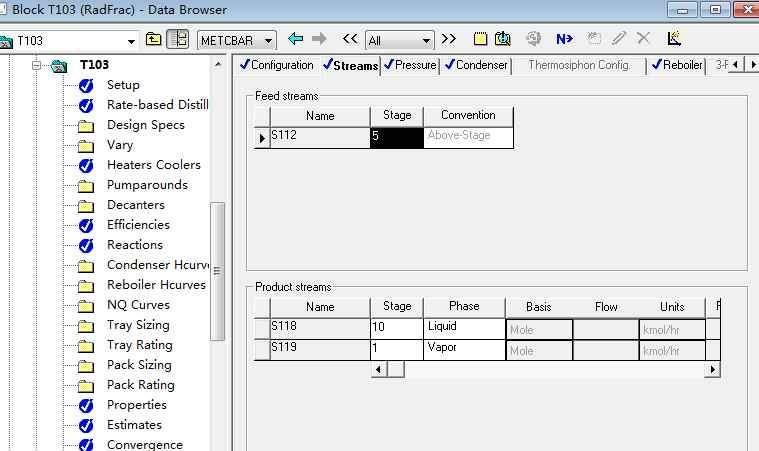
Task: Click the Vapor phase cell for S119
Action: tap(464, 349)
